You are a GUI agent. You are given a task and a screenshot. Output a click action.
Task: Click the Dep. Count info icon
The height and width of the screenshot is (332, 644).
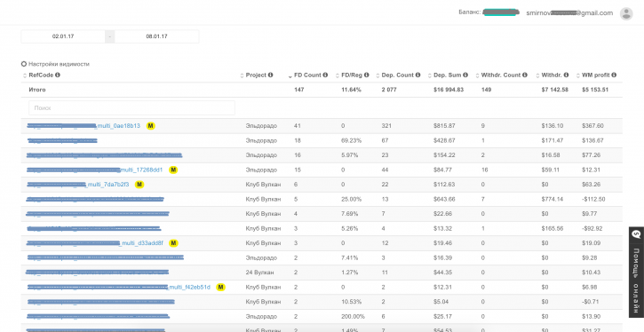click(417, 75)
